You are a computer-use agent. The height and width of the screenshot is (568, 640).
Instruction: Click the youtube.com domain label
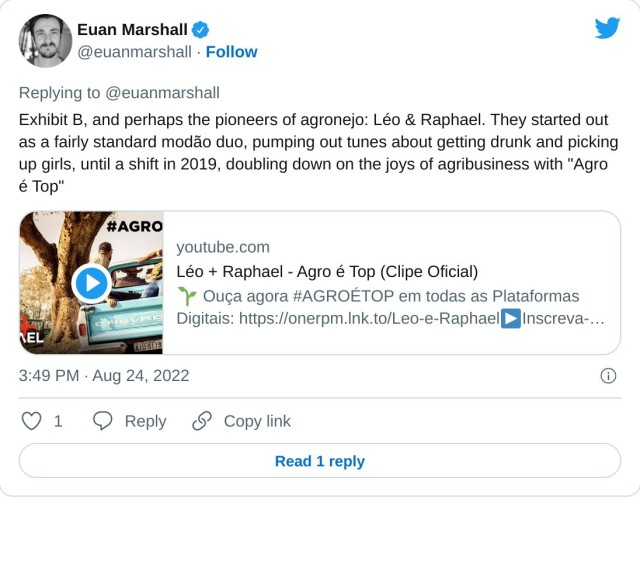click(x=223, y=247)
